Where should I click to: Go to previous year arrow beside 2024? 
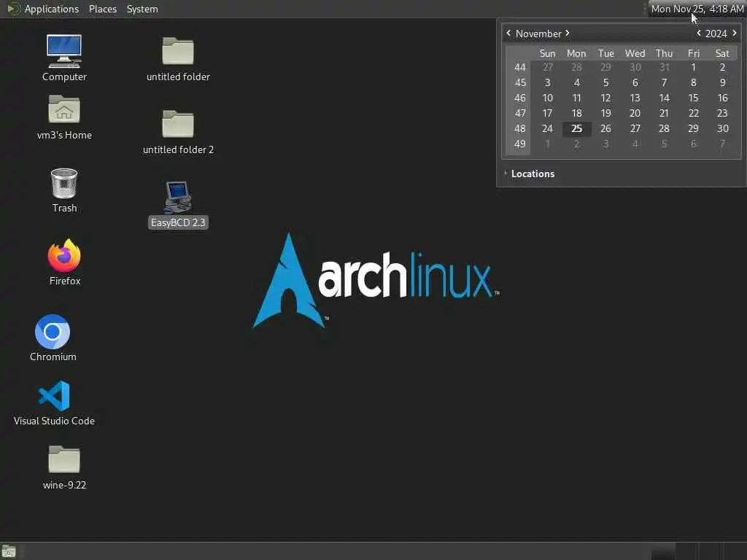tap(698, 33)
